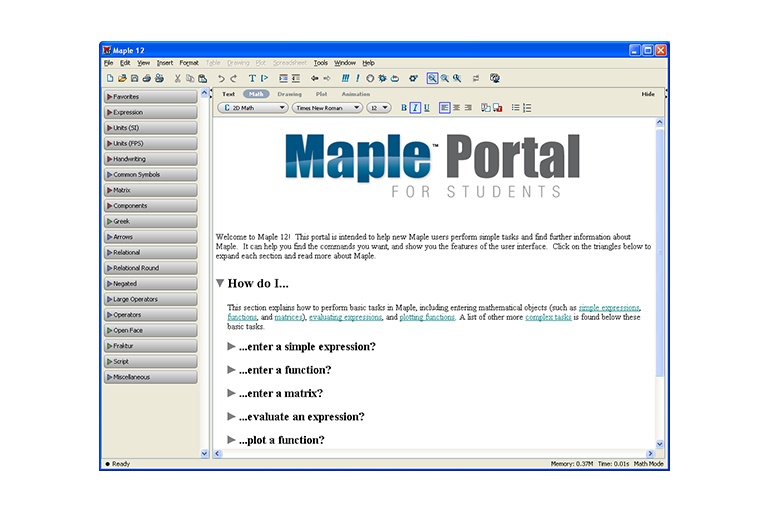Follow the 'complex tasks' link
The image size is (768, 512).
click(x=548, y=317)
